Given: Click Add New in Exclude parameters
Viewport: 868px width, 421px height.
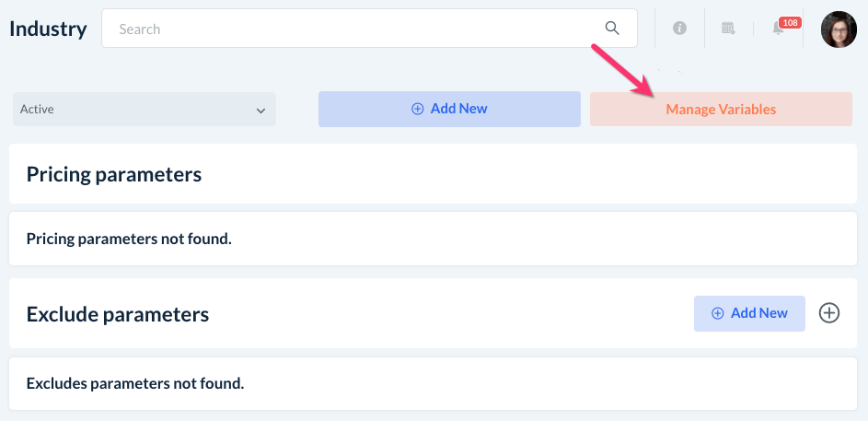Looking at the screenshot, I should pos(749,313).
